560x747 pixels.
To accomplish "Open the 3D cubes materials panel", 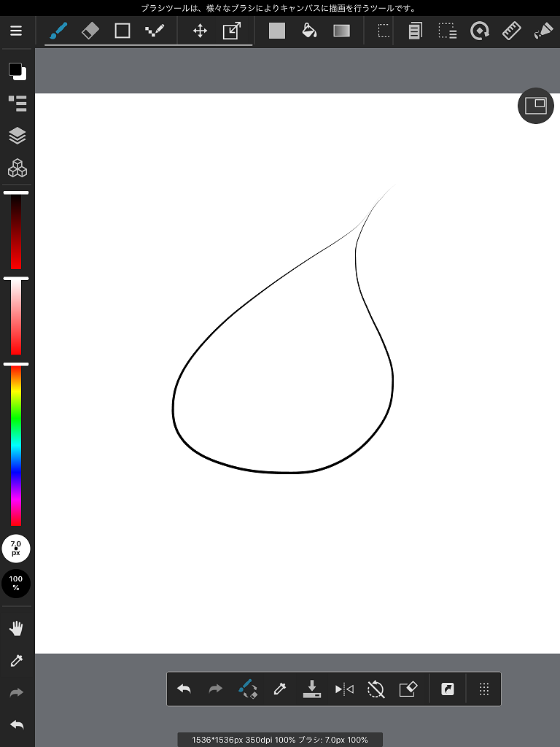I will (x=17, y=169).
